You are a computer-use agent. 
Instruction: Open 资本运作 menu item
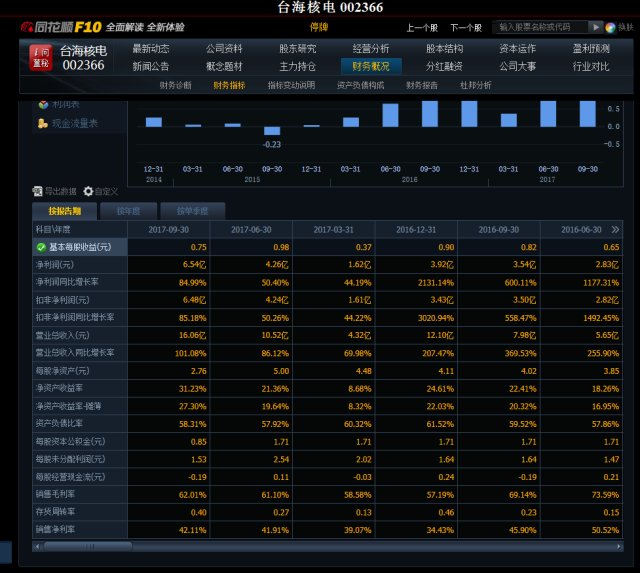518,49
